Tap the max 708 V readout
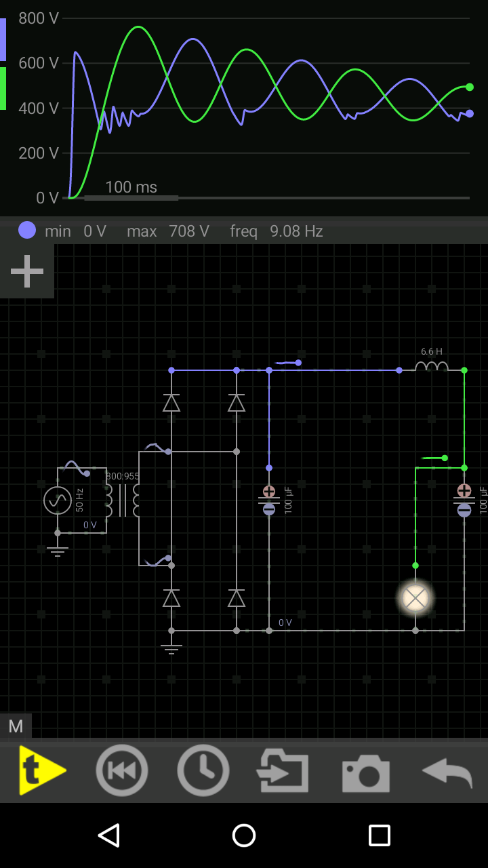 (x=168, y=231)
